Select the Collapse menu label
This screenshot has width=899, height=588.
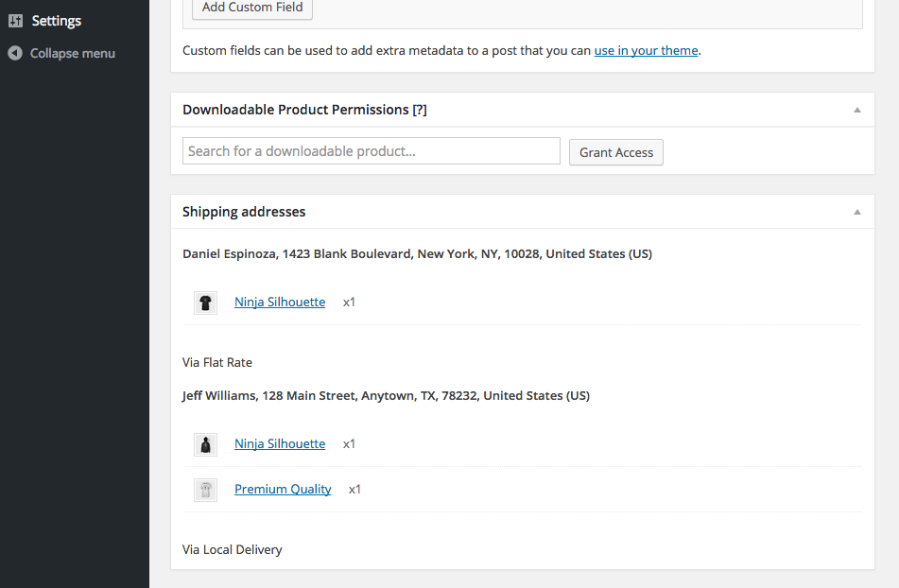click(x=73, y=53)
